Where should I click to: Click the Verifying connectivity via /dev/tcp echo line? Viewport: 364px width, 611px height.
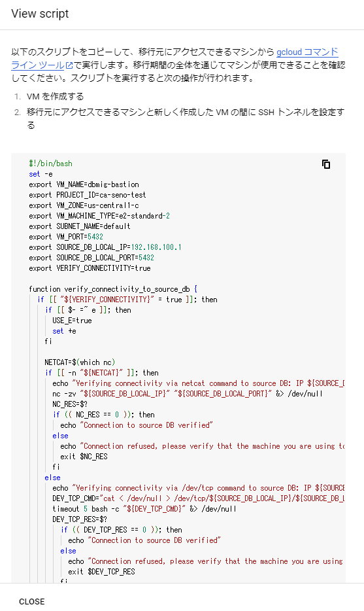click(199, 488)
